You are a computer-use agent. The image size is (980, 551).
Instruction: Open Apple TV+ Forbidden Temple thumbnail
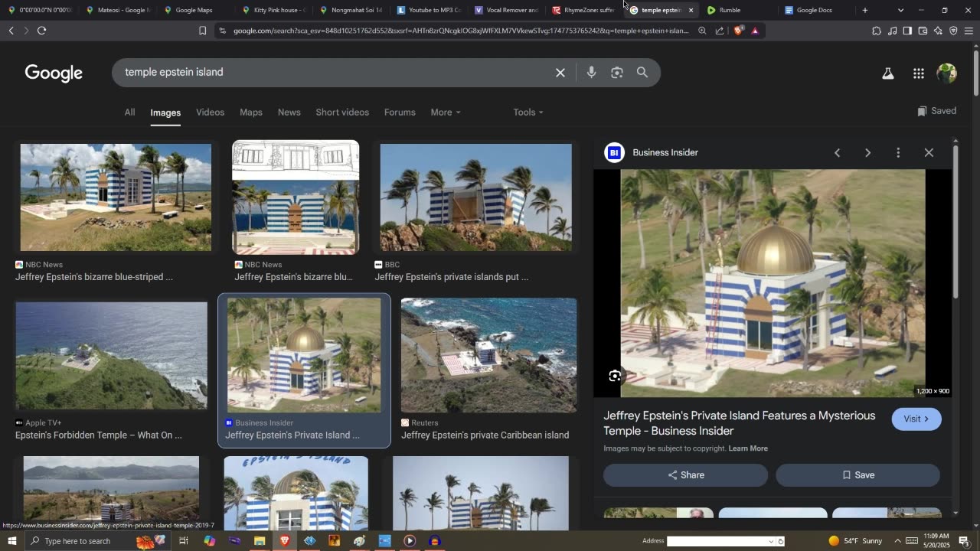coord(111,356)
